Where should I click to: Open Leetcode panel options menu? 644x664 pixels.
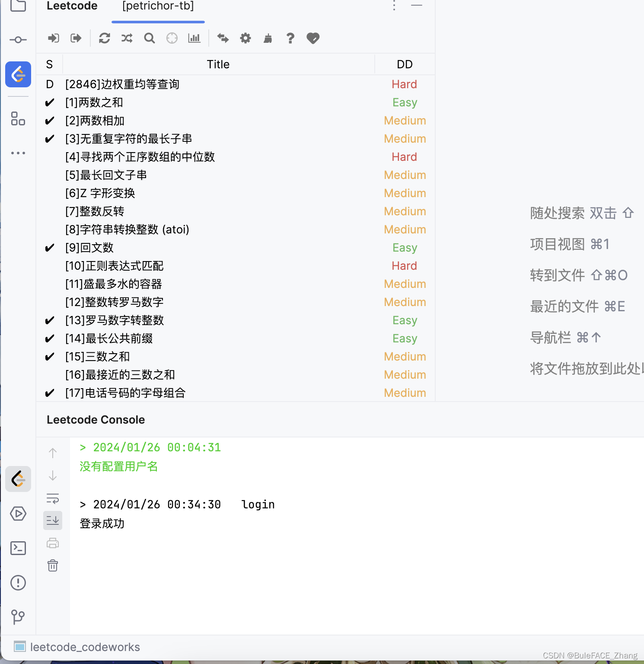394,6
